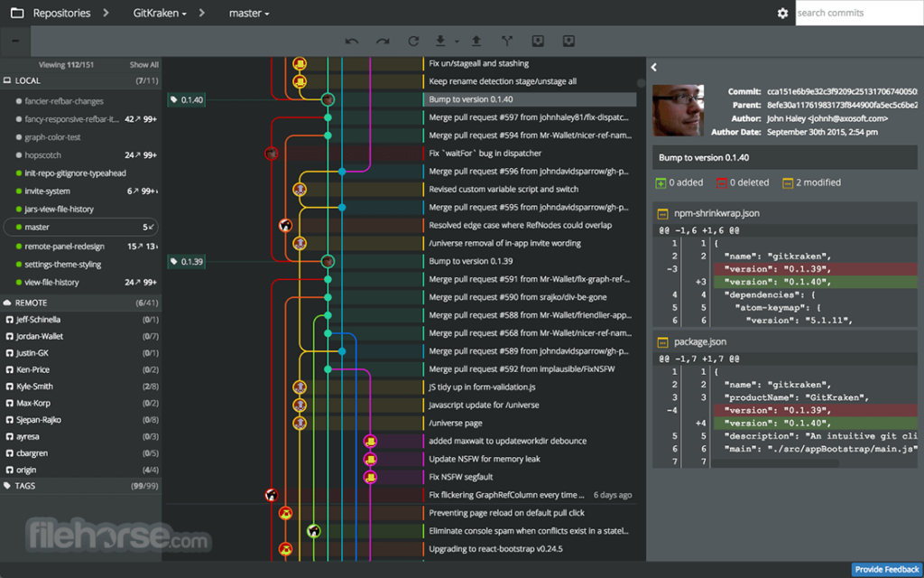Click the Provide Feedback button
The image size is (924, 578).
(x=886, y=569)
